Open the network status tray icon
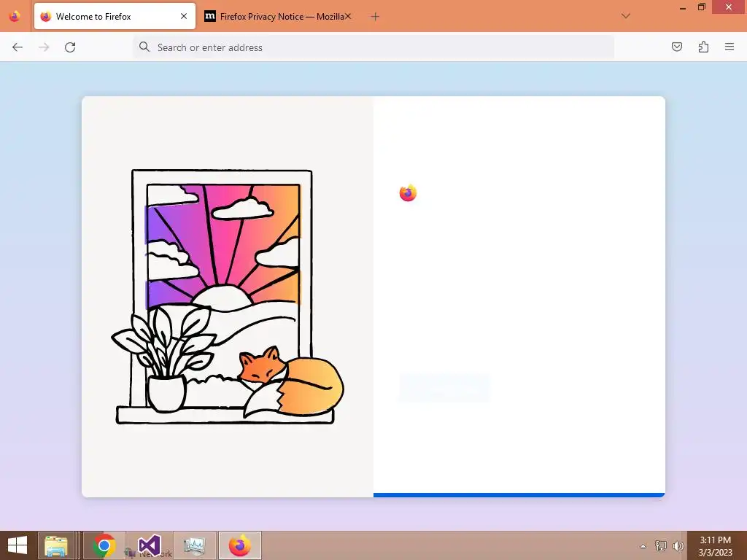Viewport: 747px width, 560px height. (660, 545)
